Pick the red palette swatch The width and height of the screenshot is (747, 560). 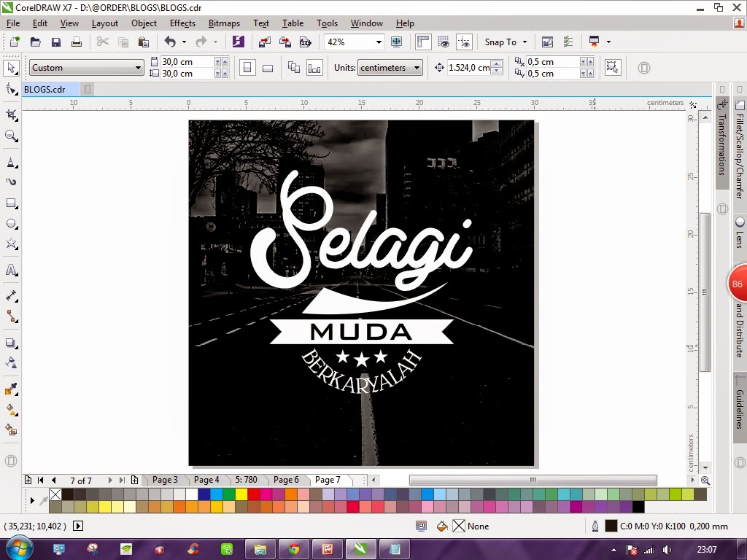point(254,494)
